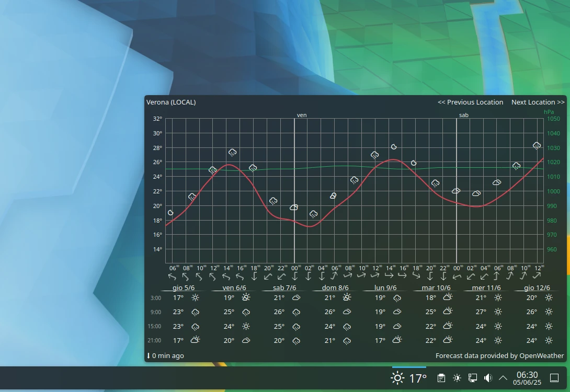The width and height of the screenshot is (570, 392).
Task: Click the cloudy icon for sab 7/6 at 9:00
Action: pos(296,312)
